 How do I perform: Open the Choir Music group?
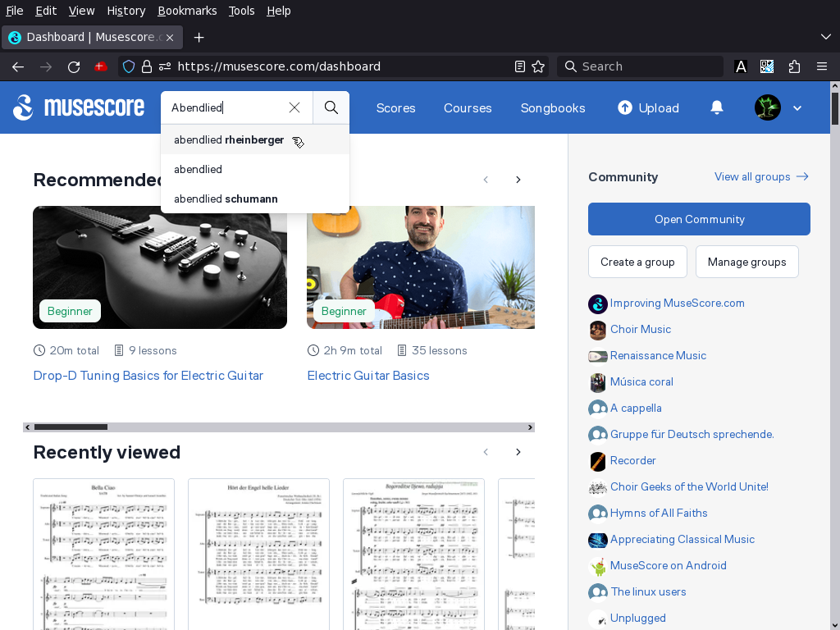pyautogui.click(x=640, y=330)
